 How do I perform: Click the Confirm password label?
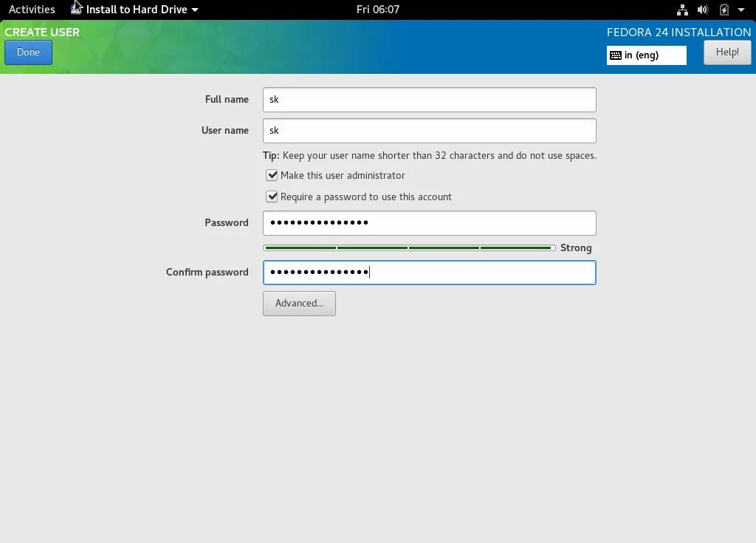pos(207,272)
